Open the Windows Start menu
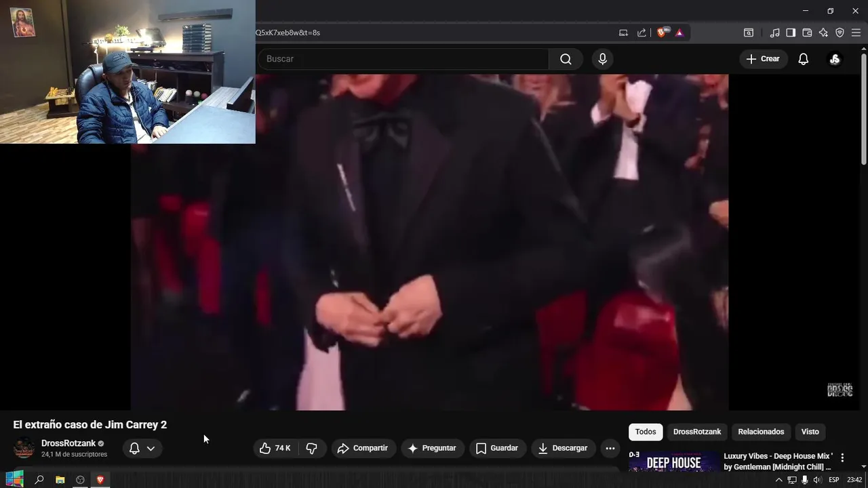This screenshot has width=868, height=488. pyautogui.click(x=14, y=479)
